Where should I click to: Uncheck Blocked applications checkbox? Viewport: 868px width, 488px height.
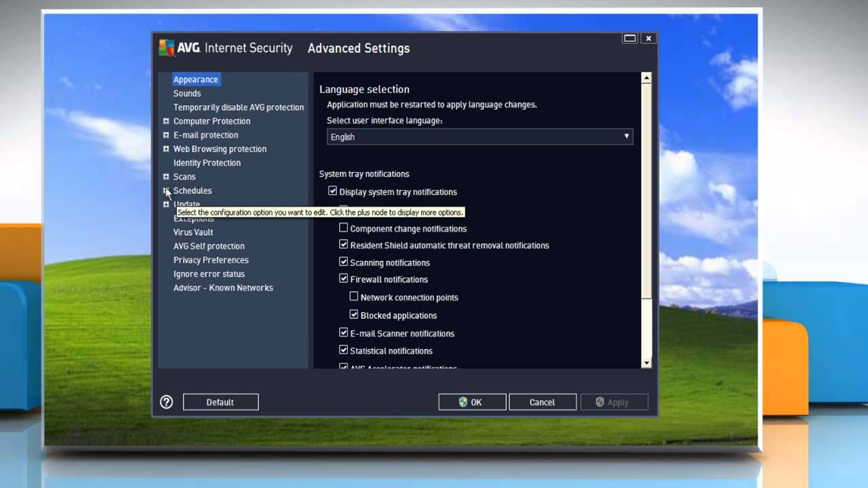[354, 314]
